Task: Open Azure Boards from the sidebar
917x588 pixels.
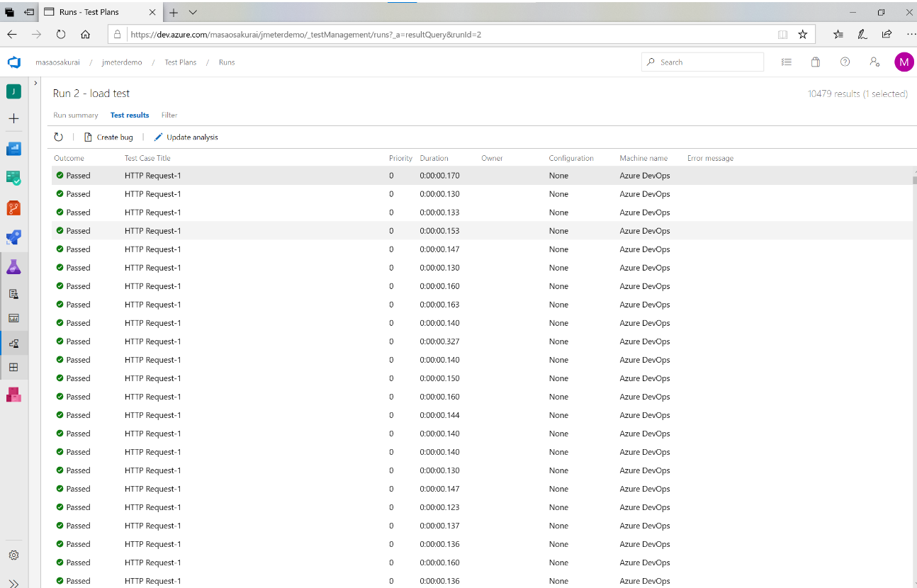Action: click(13, 149)
